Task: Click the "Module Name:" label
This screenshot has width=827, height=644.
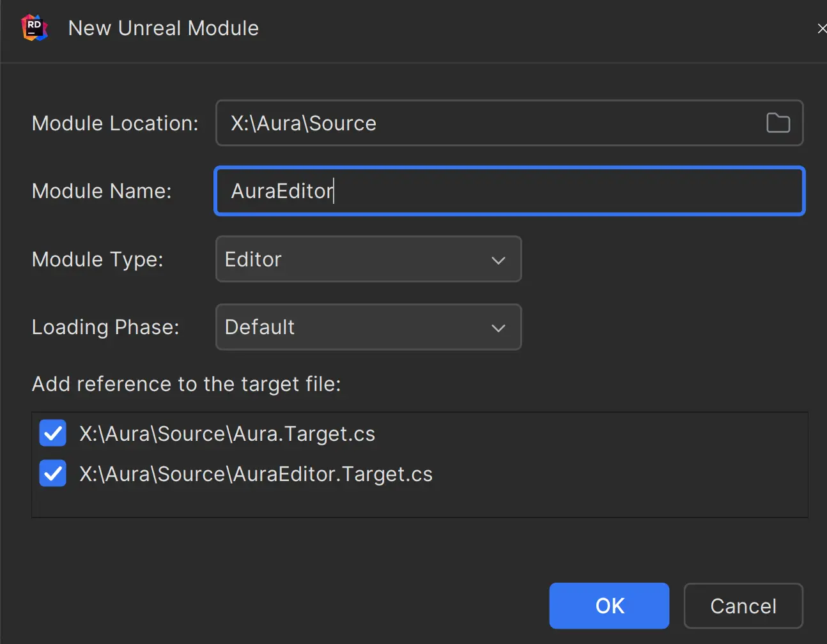Action: [x=102, y=191]
